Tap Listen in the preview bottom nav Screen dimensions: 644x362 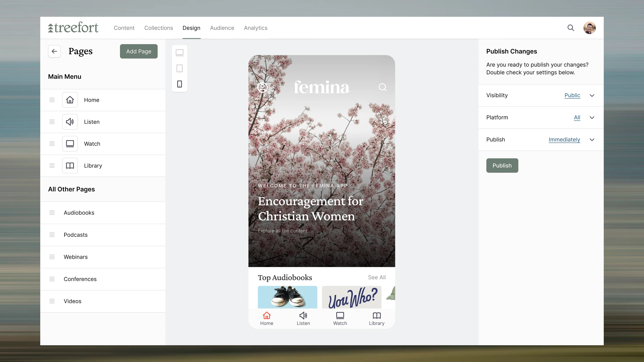303,319
